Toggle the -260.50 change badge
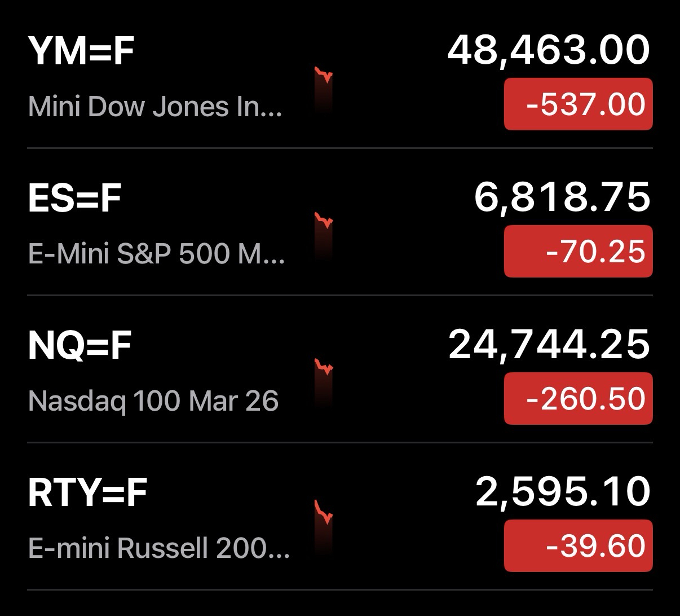This screenshot has height=616, width=680. point(578,399)
